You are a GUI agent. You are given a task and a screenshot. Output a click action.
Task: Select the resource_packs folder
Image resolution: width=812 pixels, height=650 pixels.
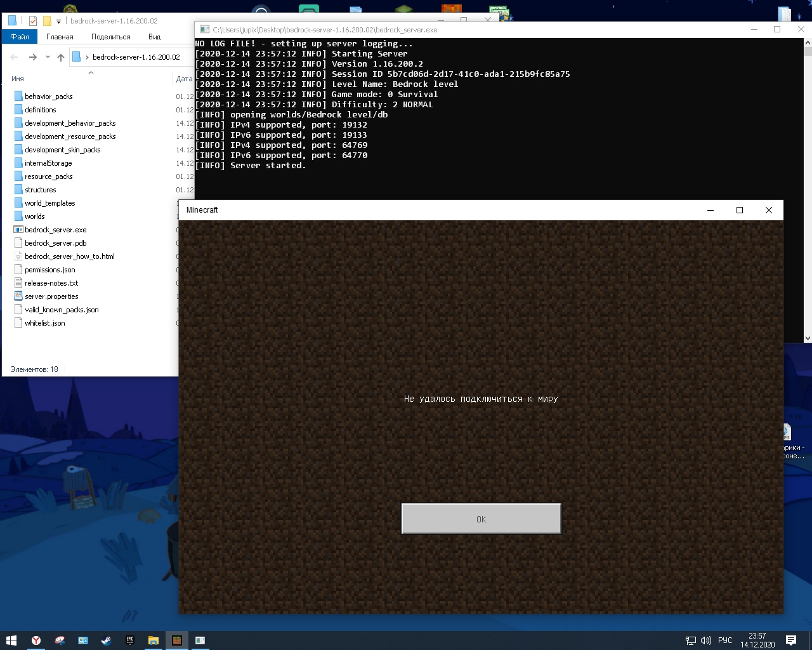pyautogui.click(x=49, y=176)
